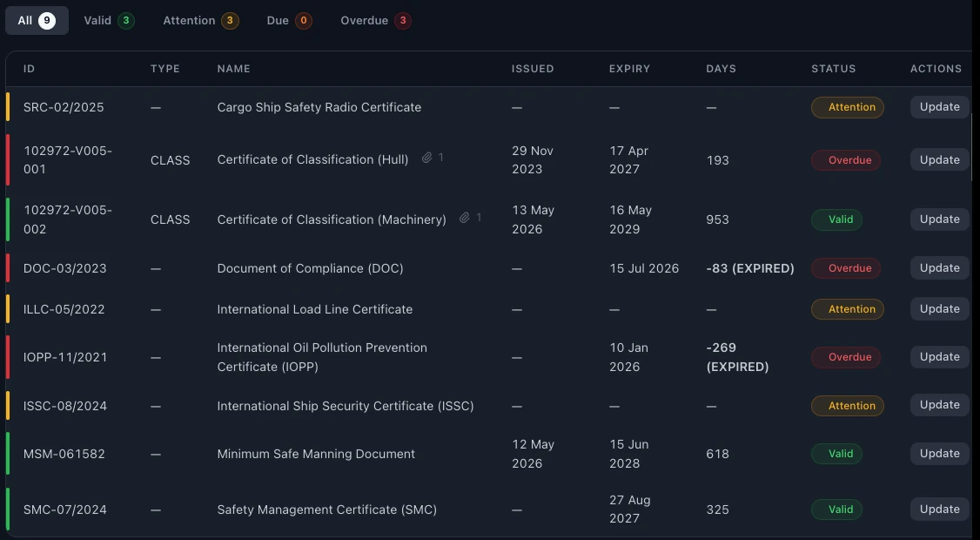Click Update for MSM-061582

tap(939, 454)
